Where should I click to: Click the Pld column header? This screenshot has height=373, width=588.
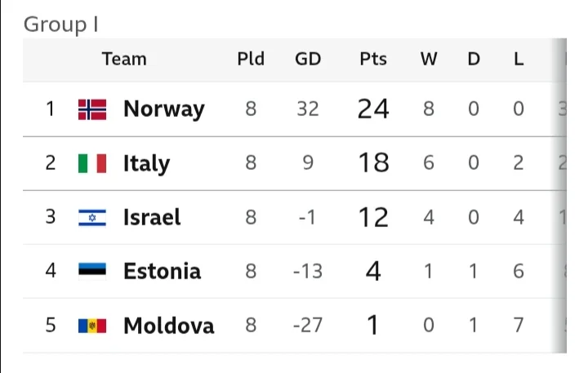coord(250,59)
